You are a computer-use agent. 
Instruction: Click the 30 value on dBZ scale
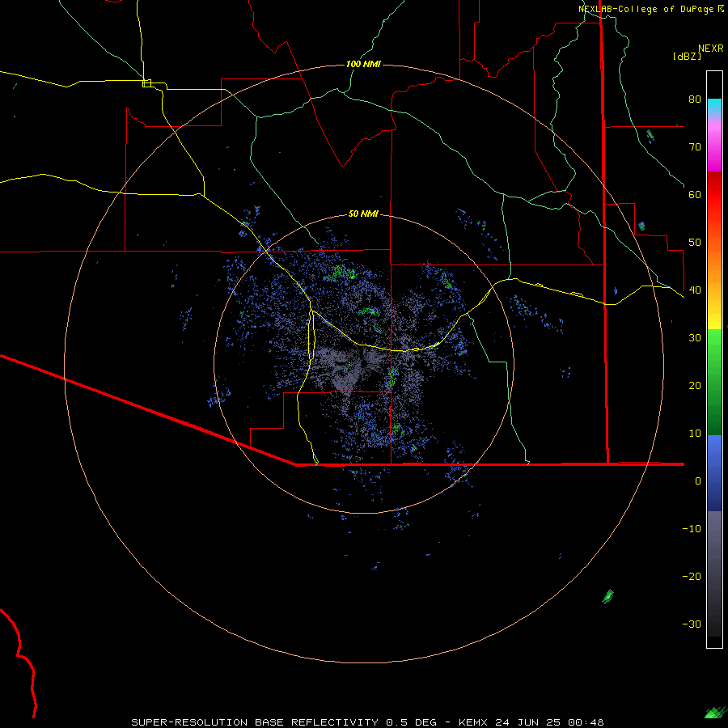click(695, 338)
